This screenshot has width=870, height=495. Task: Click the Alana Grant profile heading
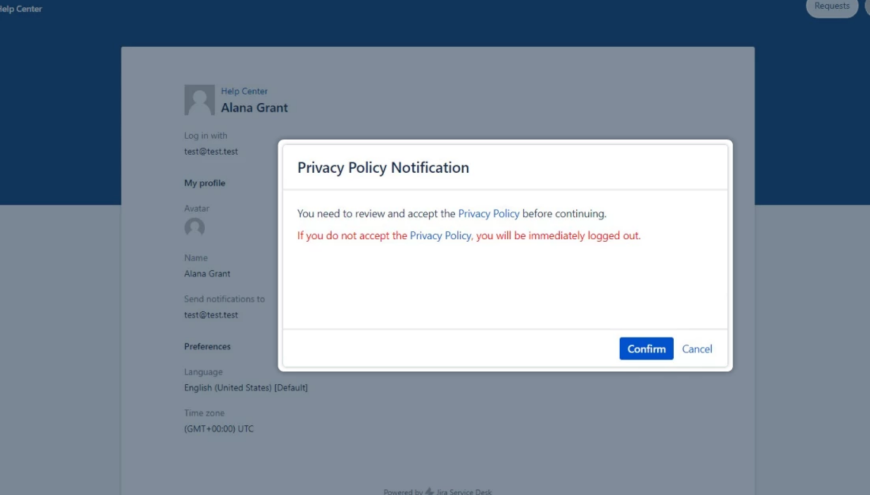[x=254, y=108]
